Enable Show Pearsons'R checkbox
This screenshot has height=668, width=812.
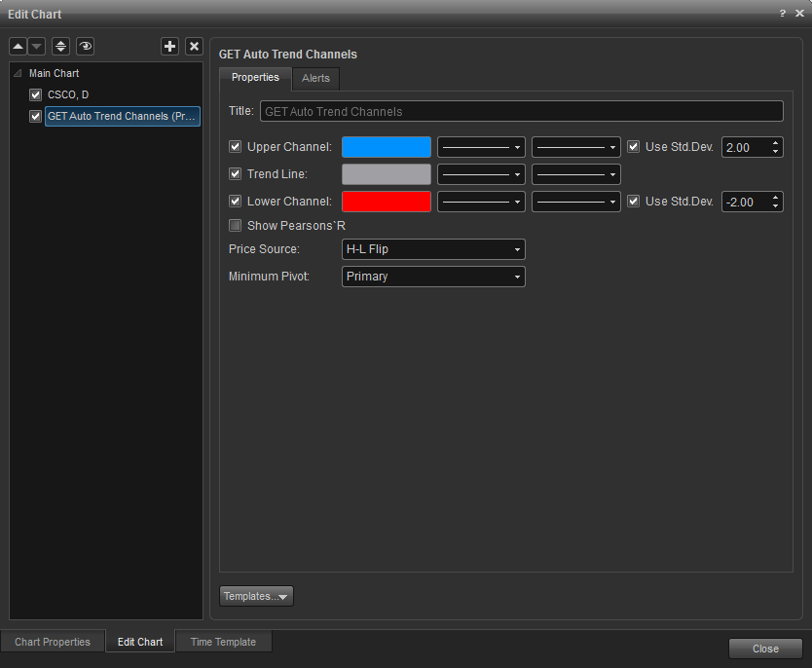coord(235,225)
